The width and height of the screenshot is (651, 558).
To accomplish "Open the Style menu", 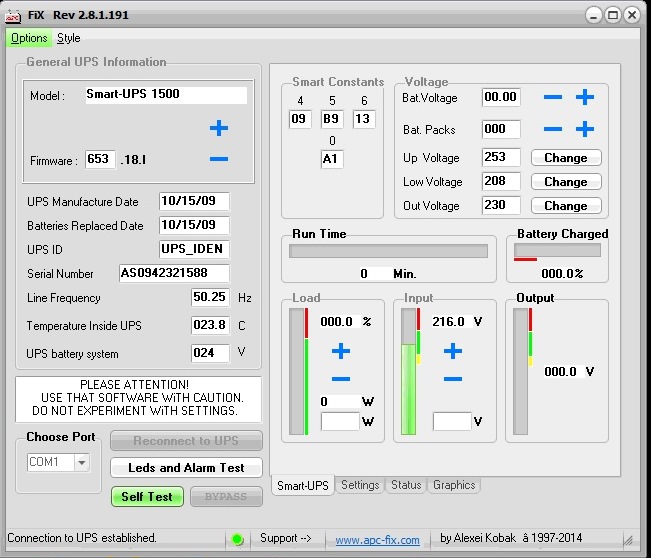I will click(69, 38).
